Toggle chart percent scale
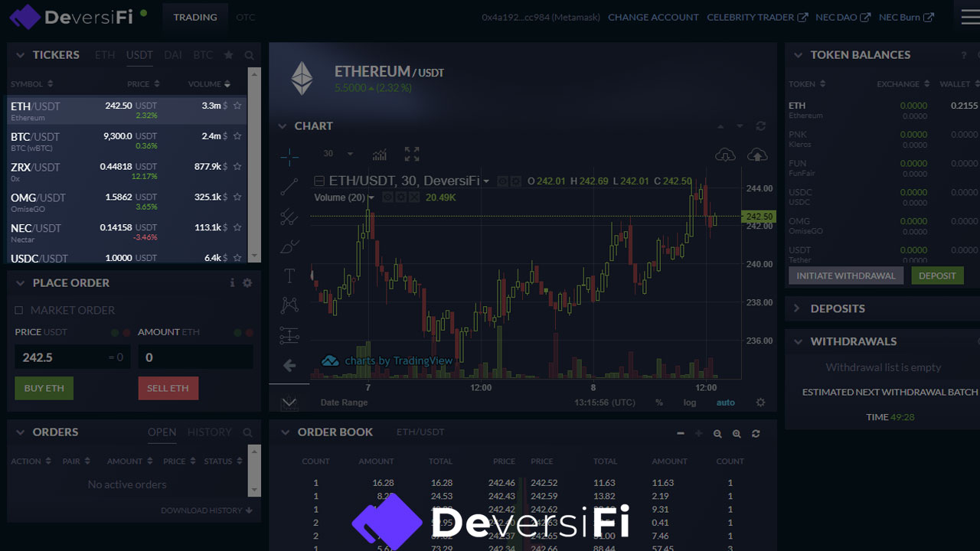 click(659, 403)
